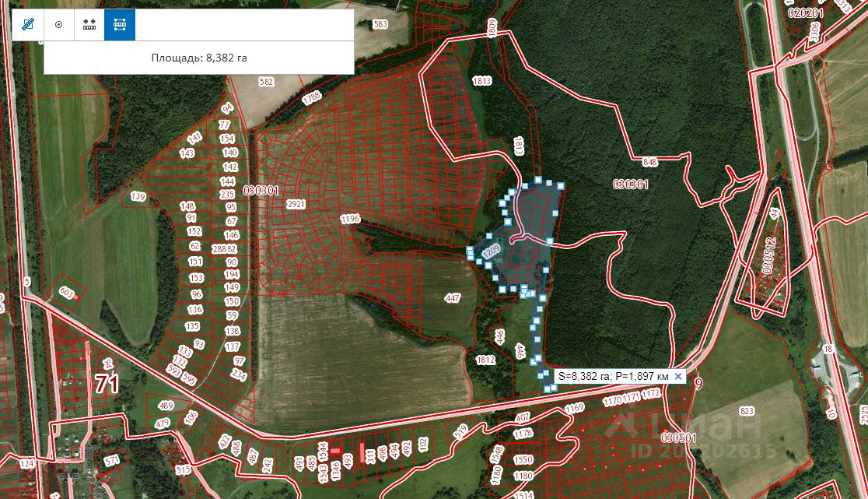Select parcel number 2921 on the map
Viewport: 868px width, 499px height.
pos(296,204)
